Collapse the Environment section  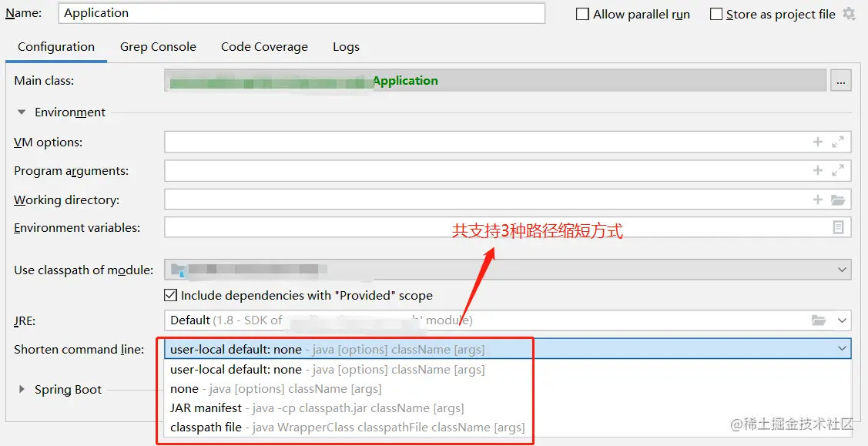[22, 112]
